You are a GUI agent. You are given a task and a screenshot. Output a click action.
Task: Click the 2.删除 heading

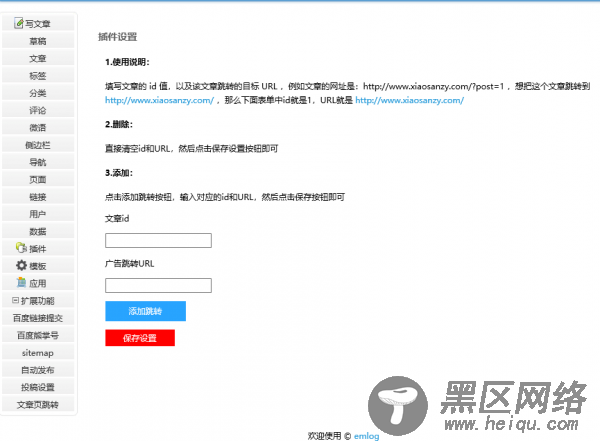pos(119,124)
